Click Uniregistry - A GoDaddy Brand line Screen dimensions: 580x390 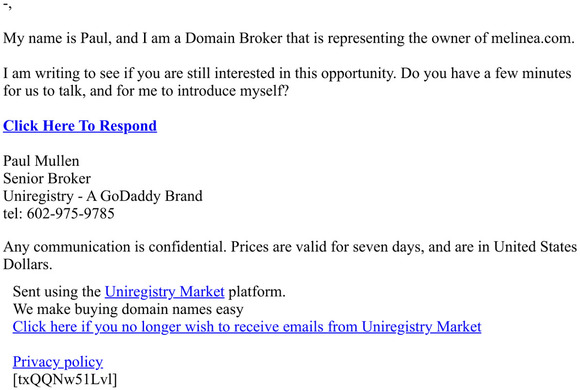tap(103, 196)
